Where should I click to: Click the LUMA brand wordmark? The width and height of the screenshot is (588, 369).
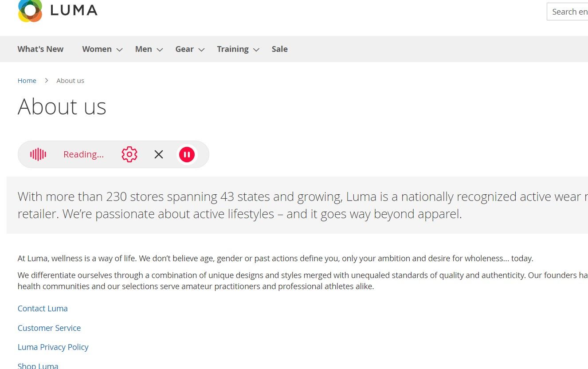(x=74, y=10)
